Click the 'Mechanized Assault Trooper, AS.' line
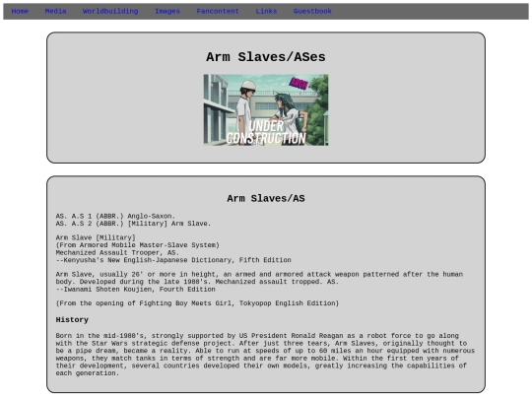 coord(117,253)
